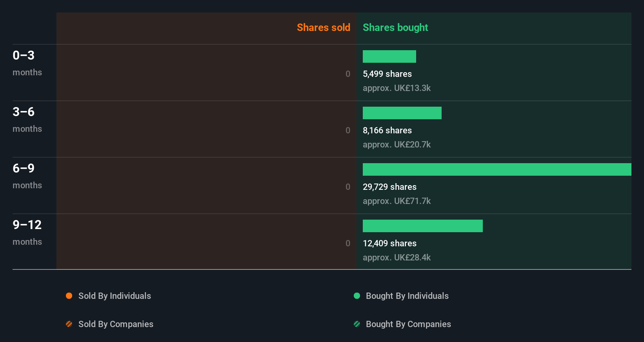
Task: Select the Sold By Individuals legend label
Action: pos(115,296)
